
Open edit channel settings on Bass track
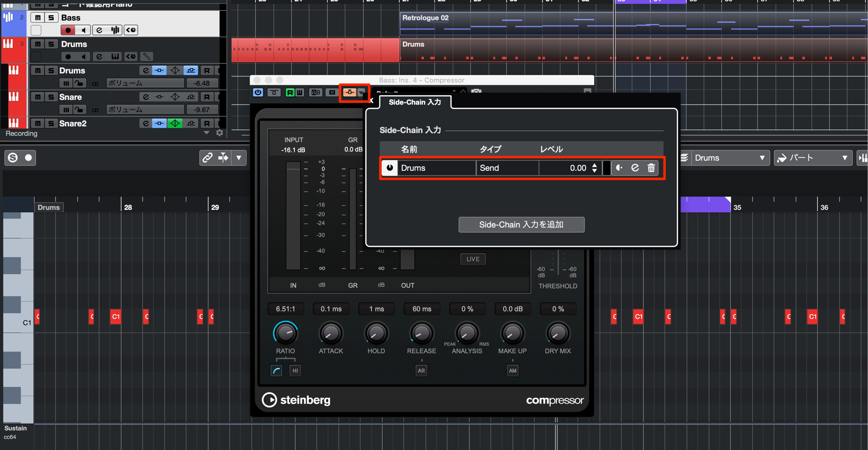coord(100,30)
